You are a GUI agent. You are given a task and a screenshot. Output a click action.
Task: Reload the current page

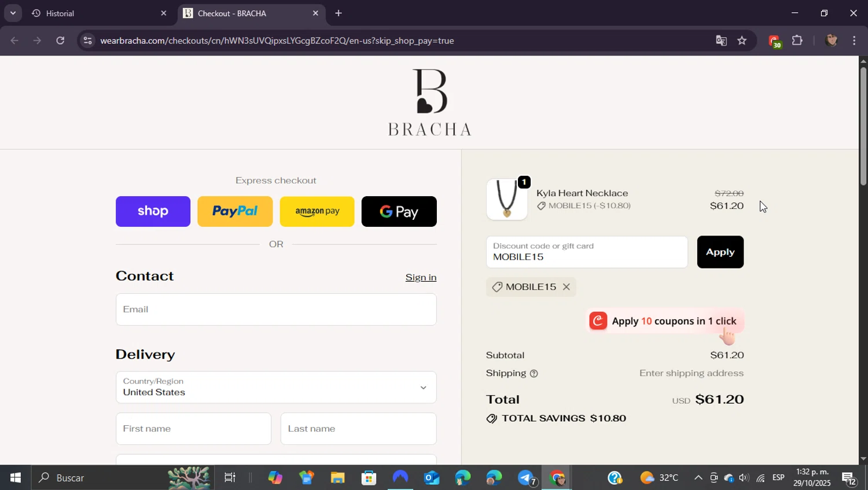(x=60, y=40)
